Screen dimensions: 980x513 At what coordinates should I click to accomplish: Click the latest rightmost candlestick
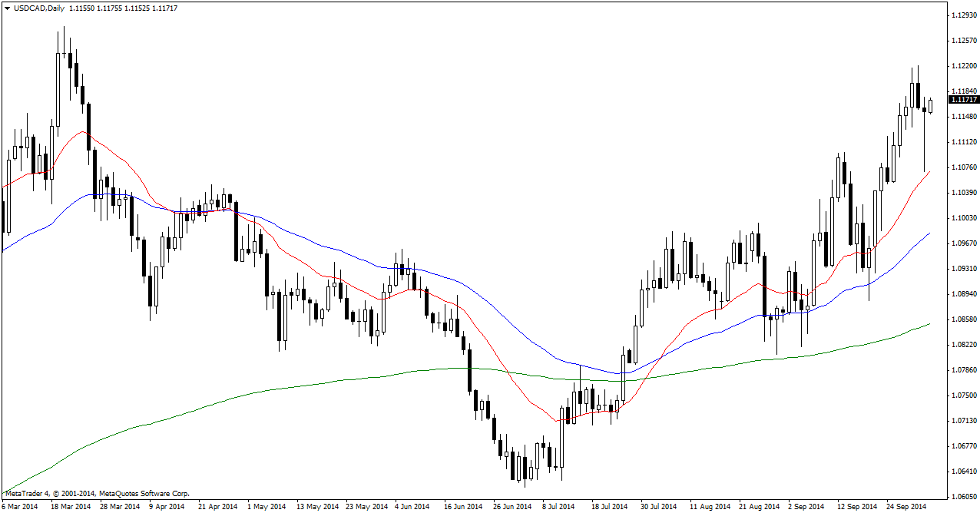coord(931,106)
